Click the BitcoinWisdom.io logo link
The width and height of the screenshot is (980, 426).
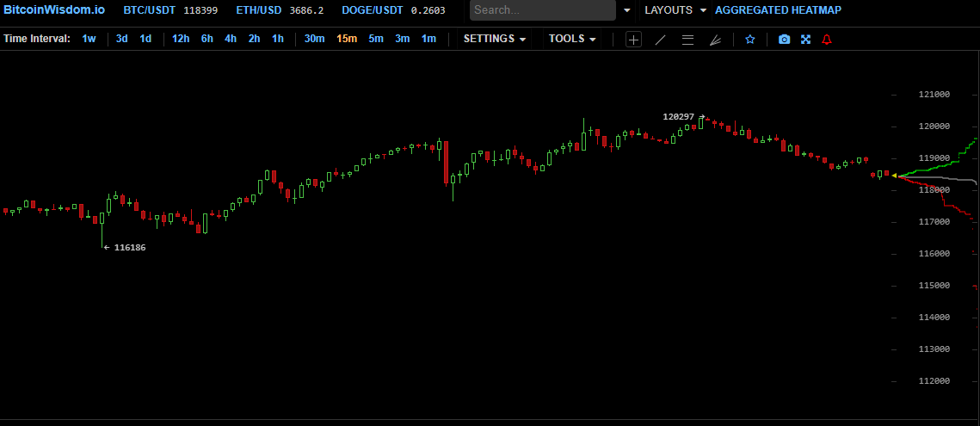[x=53, y=10]
